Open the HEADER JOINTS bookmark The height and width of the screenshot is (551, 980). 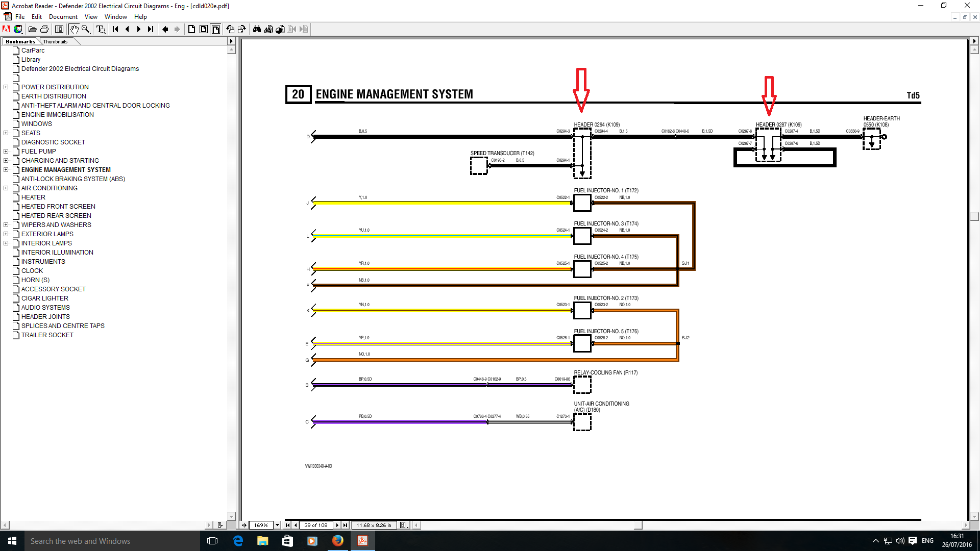click(x=45, y=317)
